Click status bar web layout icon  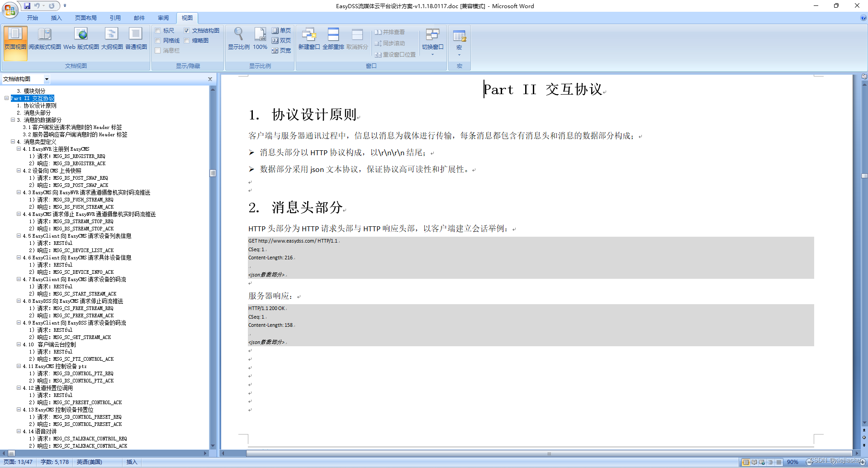(762, 462)
